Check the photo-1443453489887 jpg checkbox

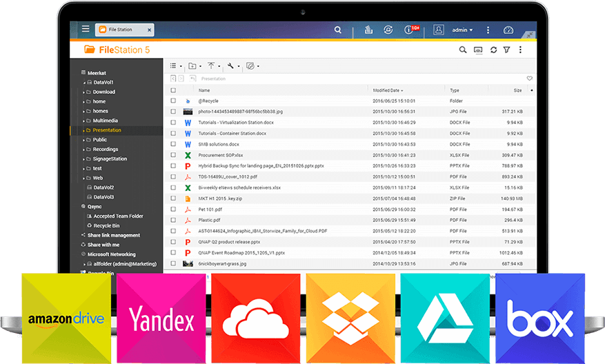click(x=173, y=112)
